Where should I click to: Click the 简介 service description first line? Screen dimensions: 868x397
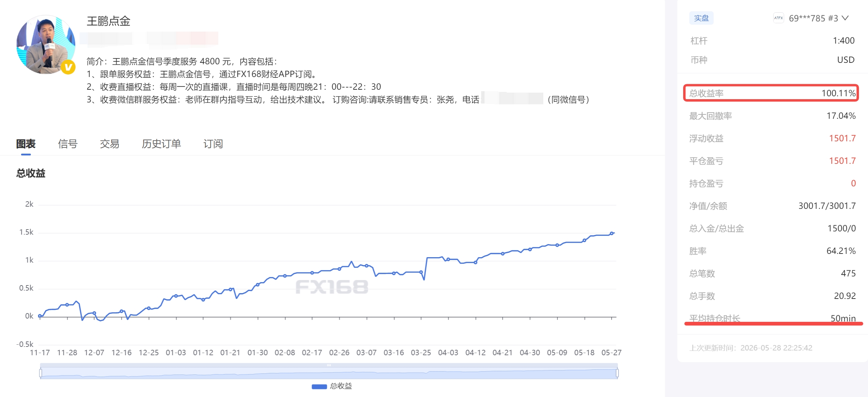click(182, 61)
